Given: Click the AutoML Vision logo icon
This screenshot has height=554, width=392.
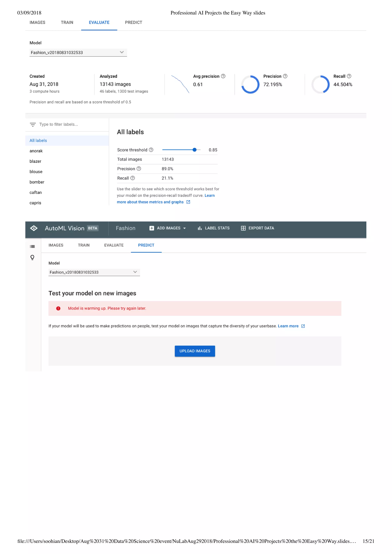Looking at the screenshot, I should [34, 228].
